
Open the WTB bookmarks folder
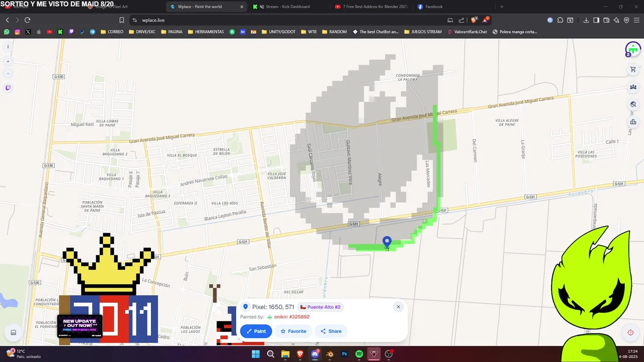click(x=309, y=32)
